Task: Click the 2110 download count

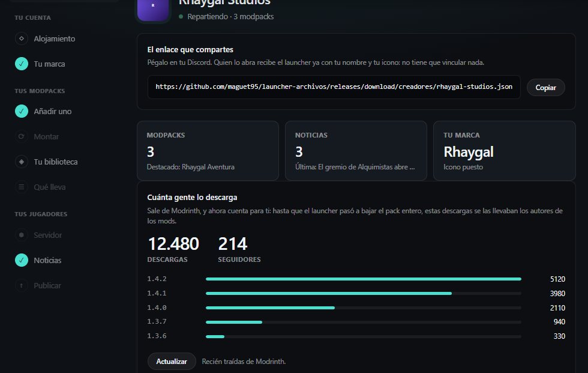Action: tap(557, 308)
